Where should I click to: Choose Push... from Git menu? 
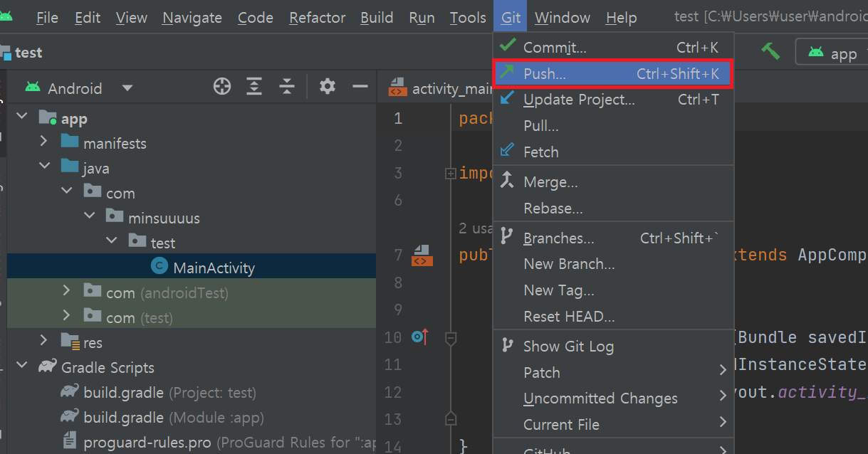click(x=613, y=73)
